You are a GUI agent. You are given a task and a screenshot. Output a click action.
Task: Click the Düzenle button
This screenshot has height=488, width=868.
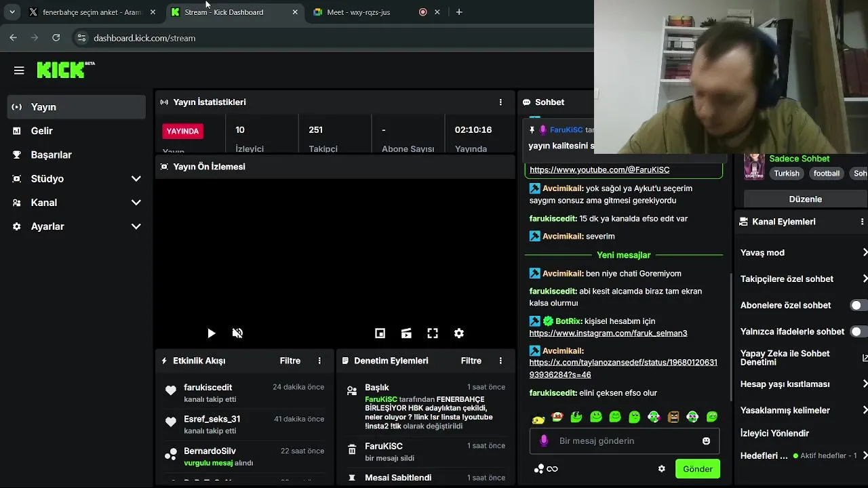coord(805,199)
